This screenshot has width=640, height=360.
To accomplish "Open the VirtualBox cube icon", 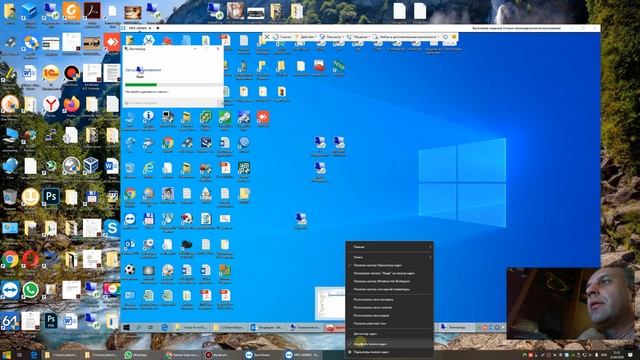I will 91,165.
